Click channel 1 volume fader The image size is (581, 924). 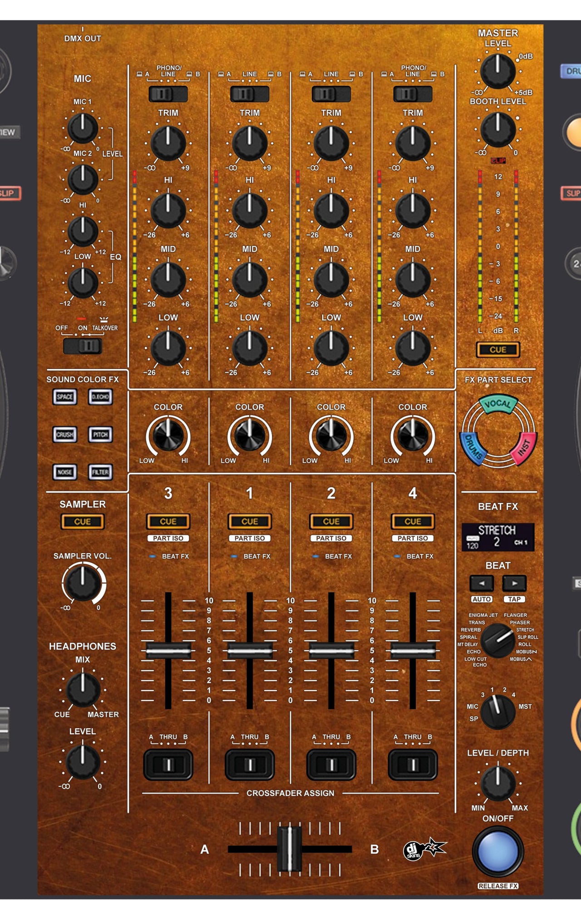250,651
